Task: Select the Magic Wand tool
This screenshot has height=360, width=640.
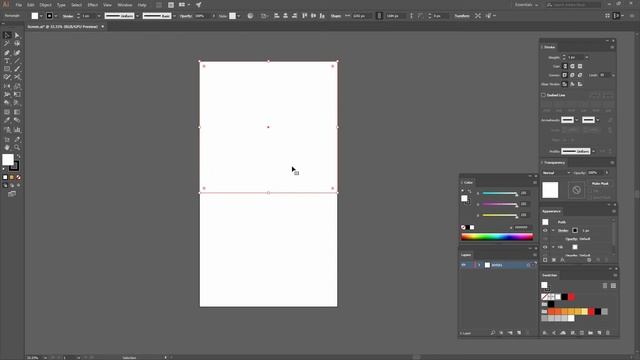Action: (7, 44)
